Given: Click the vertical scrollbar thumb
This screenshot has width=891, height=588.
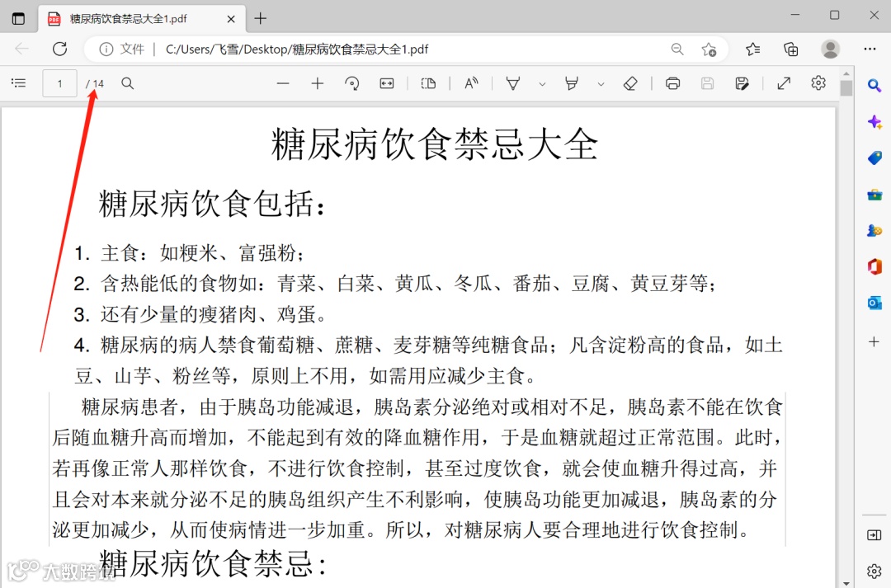Looking at the screenshot, I should [x=846, y=88].
